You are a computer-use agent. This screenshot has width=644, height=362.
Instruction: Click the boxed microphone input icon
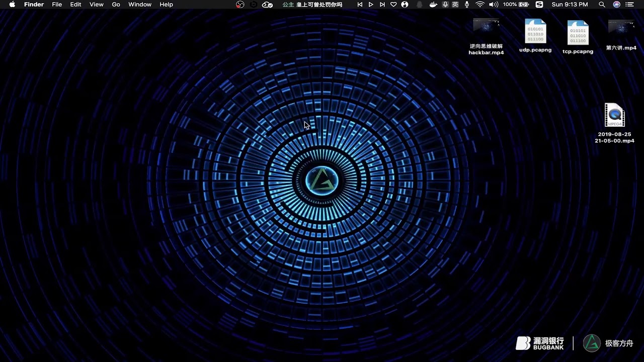445,5
